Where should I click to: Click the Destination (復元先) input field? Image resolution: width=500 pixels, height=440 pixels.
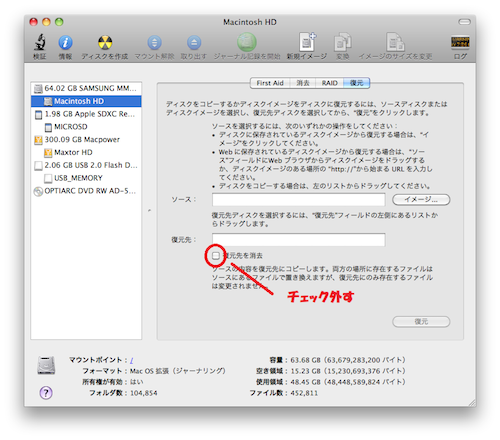pos(299,240)
